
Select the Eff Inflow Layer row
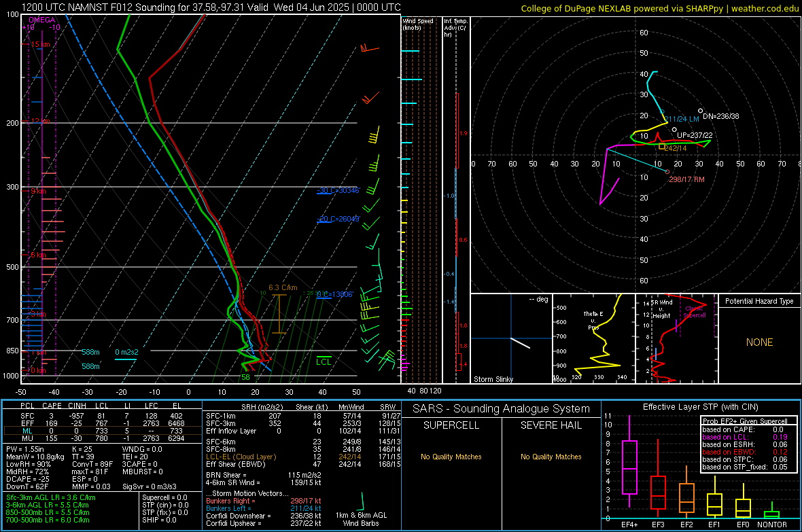(303, 431)
